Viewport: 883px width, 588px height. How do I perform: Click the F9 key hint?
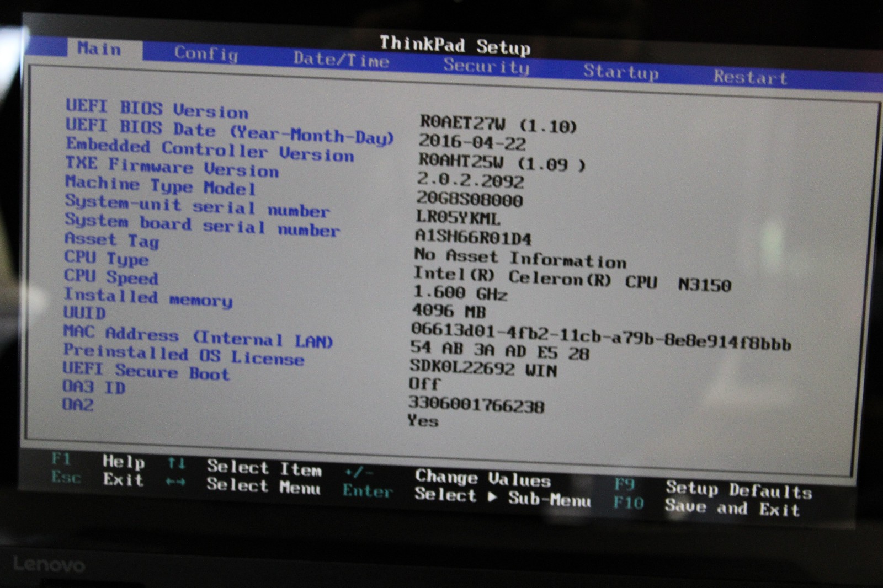[x=625, y=484]
